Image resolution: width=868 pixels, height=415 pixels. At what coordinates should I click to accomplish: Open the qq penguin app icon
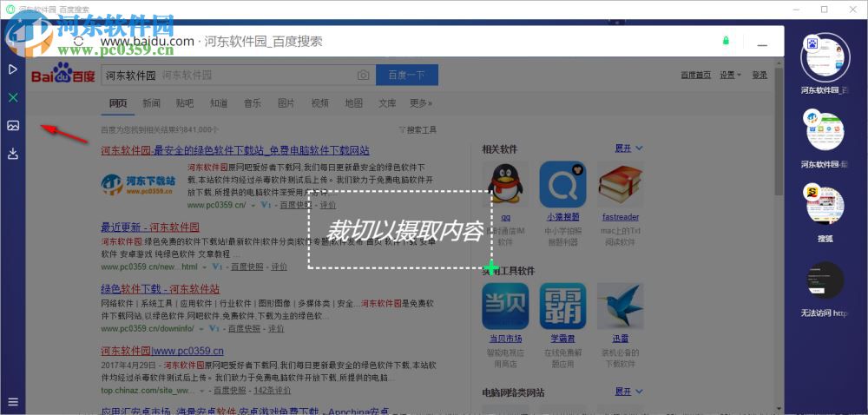coord(505,184)
